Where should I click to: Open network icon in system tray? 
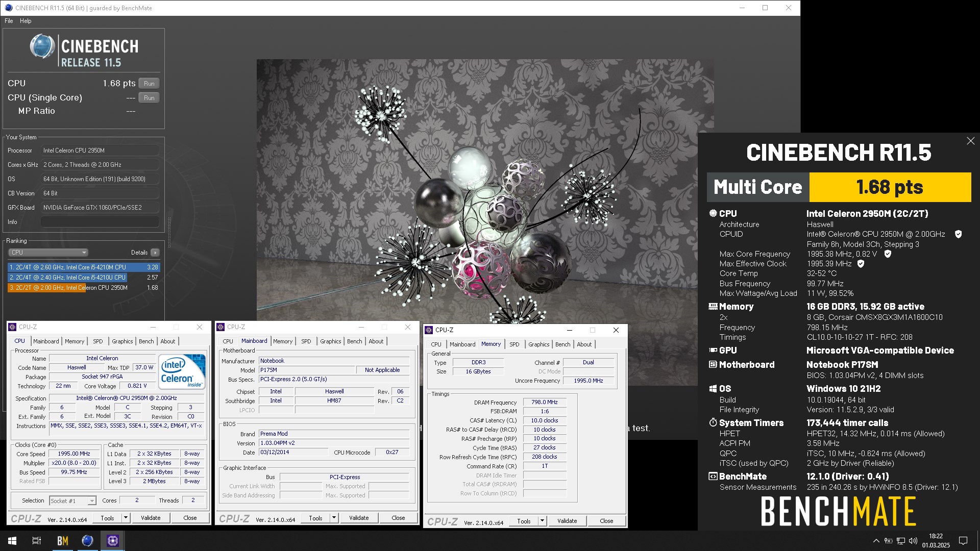point(901,541)
